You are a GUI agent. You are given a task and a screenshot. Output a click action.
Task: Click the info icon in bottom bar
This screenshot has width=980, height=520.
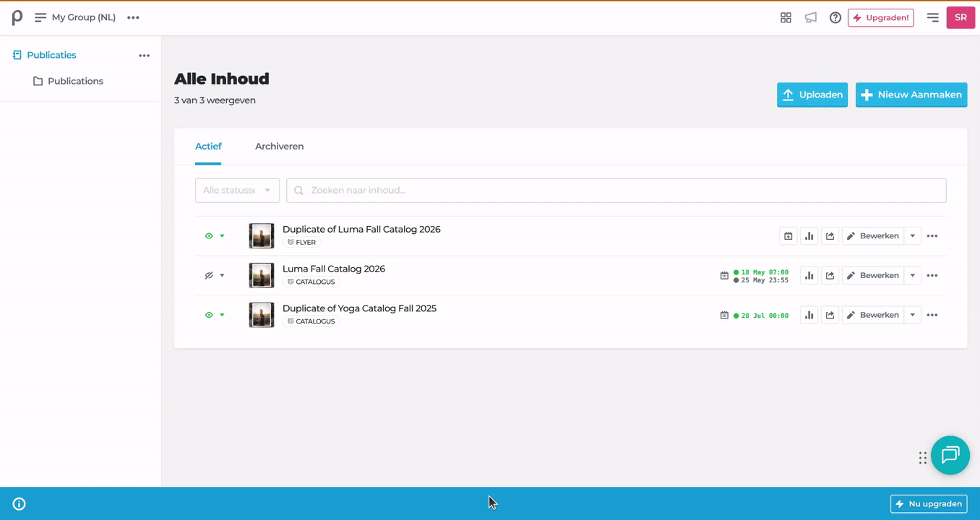[20, 504]
